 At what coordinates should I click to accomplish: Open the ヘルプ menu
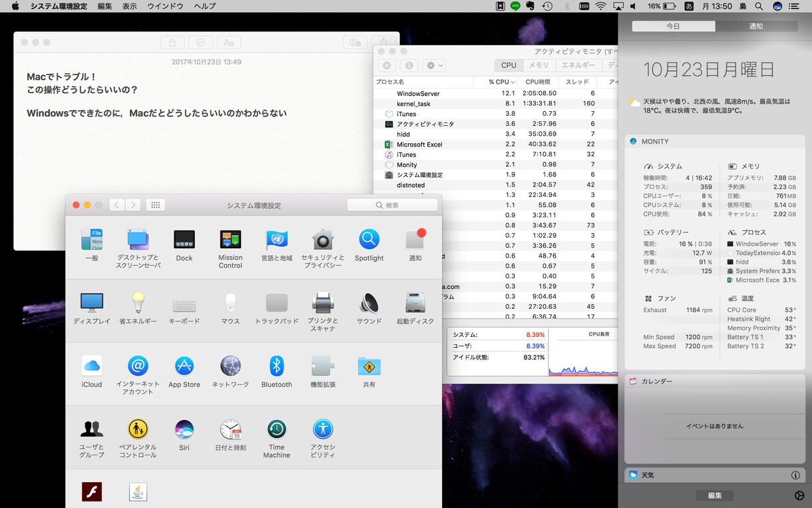tap(205, 6)
